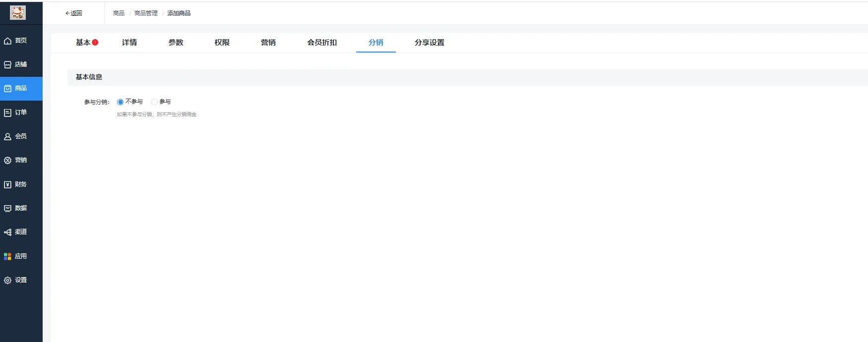Click the shop logo avatar in sidebar
The height and width of the screenshot is (342, 868).
click(x=18, y=13)
